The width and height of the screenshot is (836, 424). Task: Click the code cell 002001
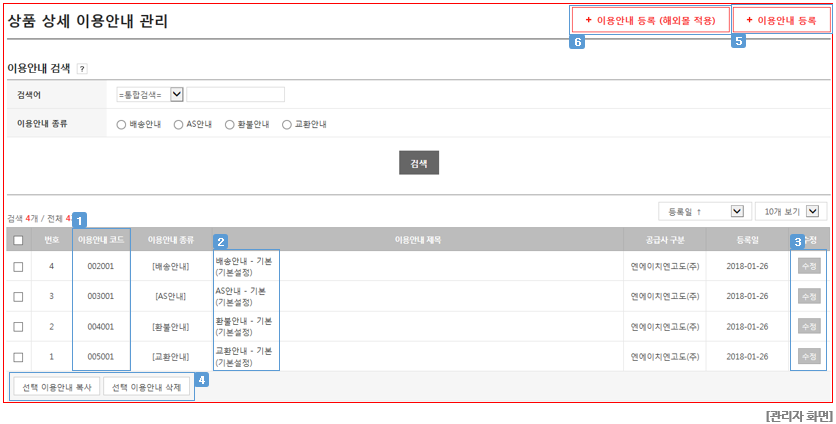(x=101, y=266)
